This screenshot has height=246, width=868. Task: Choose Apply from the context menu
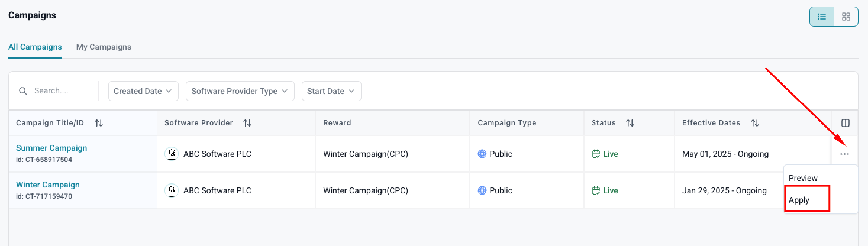click(x=799, y=200)
